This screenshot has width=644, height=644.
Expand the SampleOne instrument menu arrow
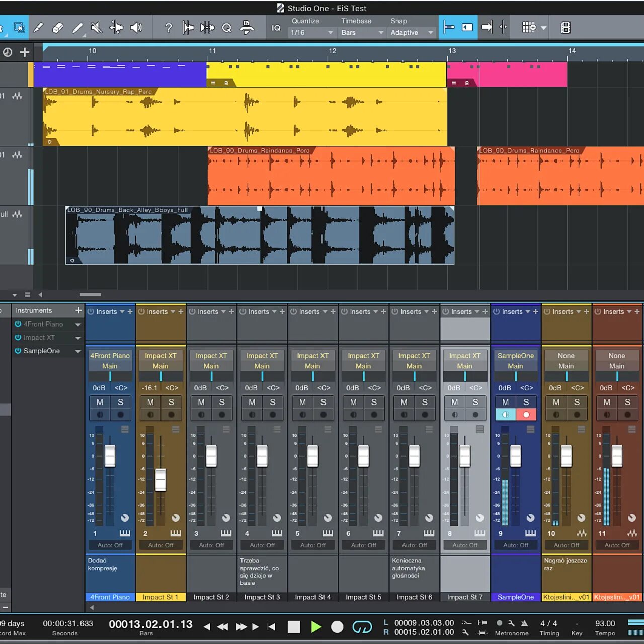pyautogui.click(x=78, y=351)
